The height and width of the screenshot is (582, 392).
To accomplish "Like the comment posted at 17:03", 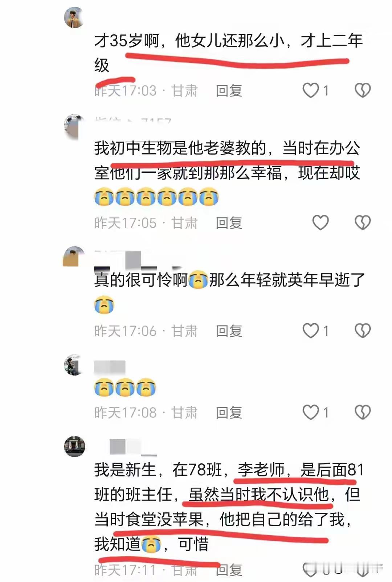I will 311,90.
